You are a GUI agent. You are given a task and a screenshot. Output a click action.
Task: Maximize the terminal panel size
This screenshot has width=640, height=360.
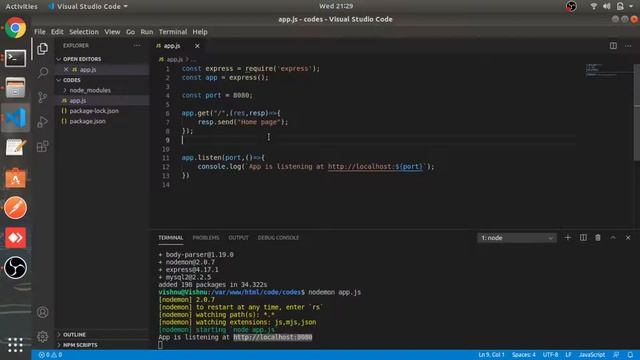(613, 238)
